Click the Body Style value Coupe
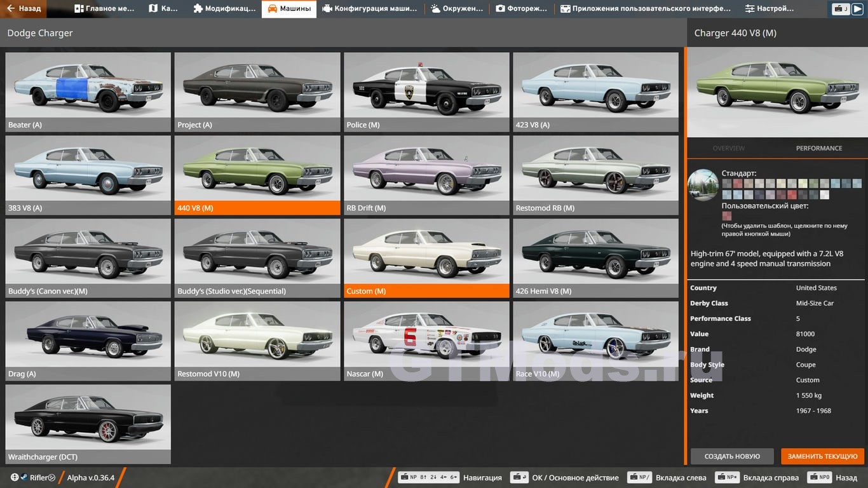 coord(806,365)
